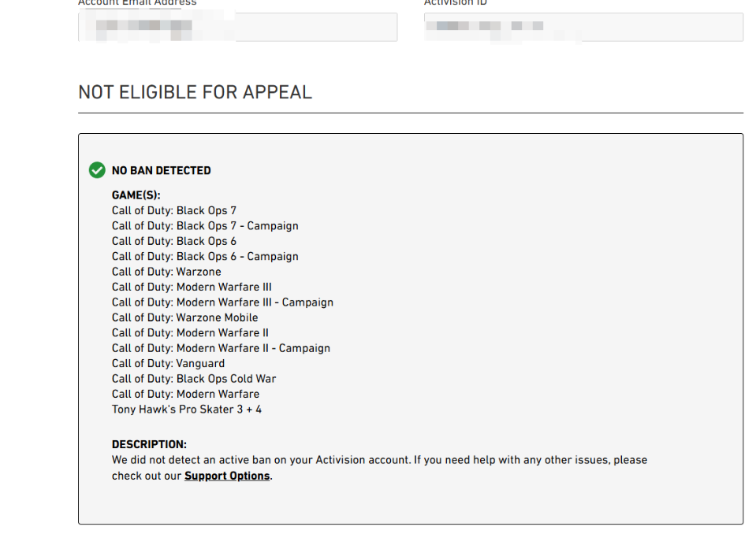The height and width of the screenshot is (534, 756).
Task: Select the Call of Duty: Modern Warfare II entry
Action: point(190,332)
